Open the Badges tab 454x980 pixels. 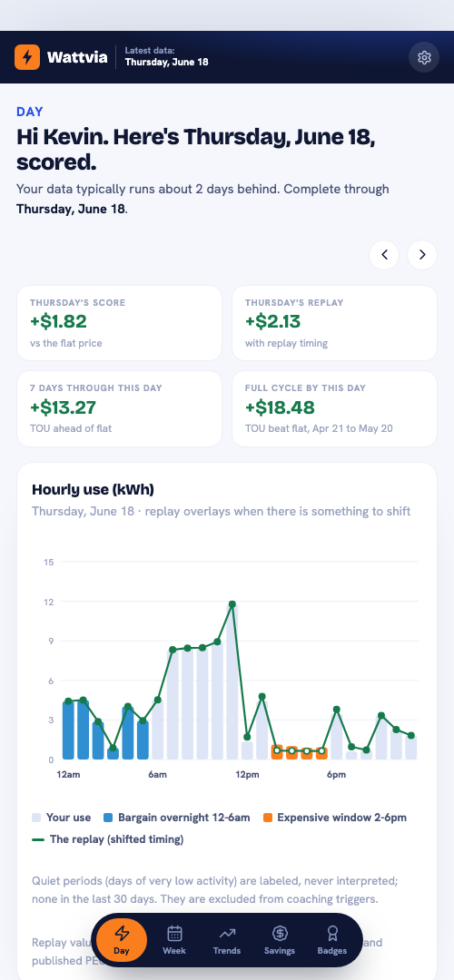(332, 939)
